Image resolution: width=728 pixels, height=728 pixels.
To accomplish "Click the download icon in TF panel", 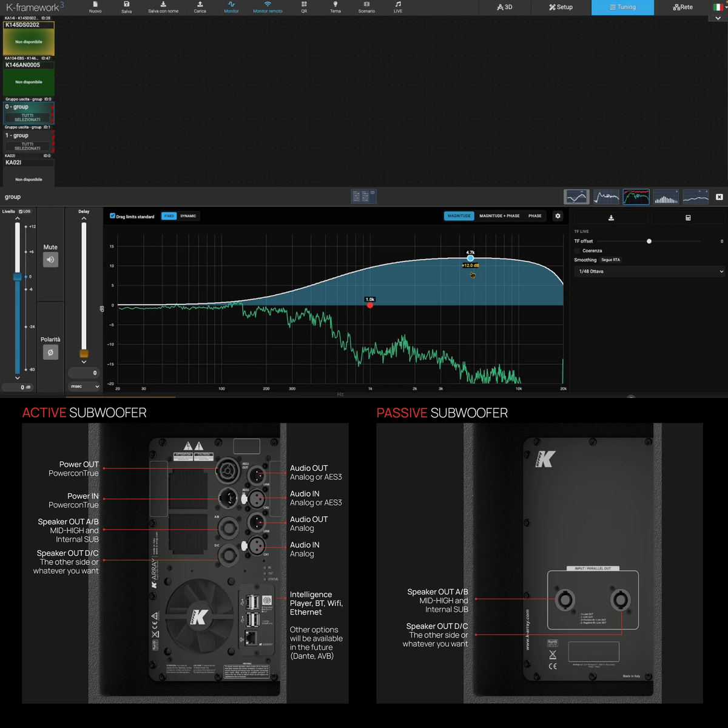I will (611, 218).
